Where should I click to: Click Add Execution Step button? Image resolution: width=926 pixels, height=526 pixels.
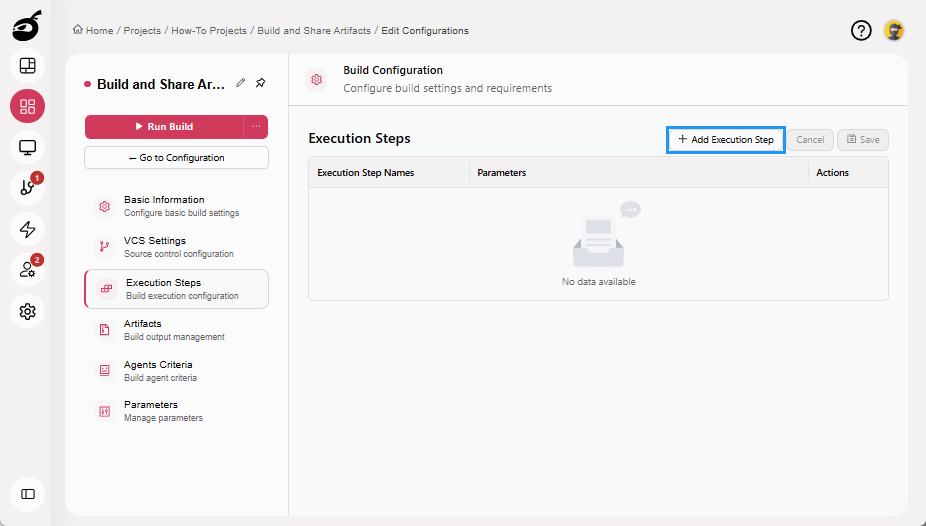(x=726, y=140)
